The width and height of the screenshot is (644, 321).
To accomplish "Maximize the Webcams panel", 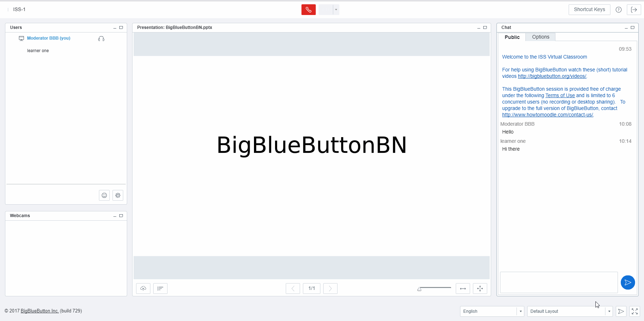I will click(121, 216).
